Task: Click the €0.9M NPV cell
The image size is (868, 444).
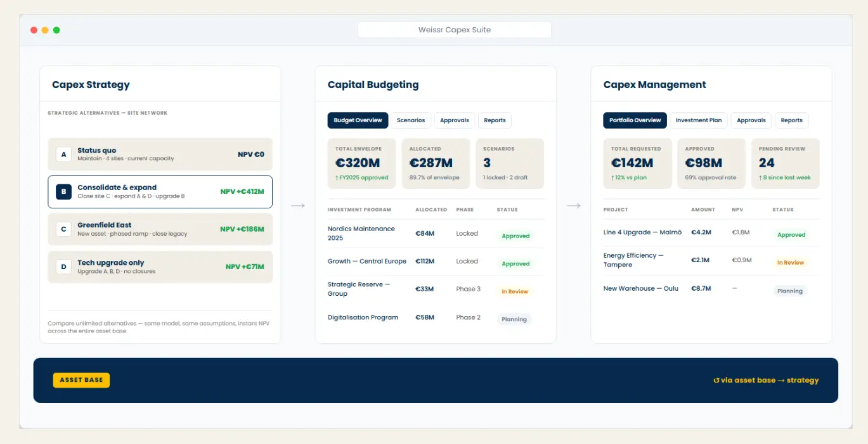Action: (x=742, y=260)
